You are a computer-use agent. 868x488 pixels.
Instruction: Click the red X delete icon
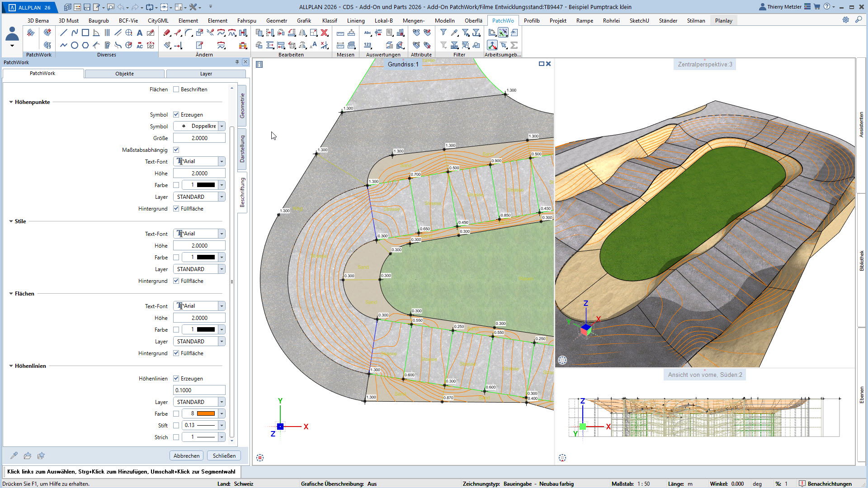point(324,33)
